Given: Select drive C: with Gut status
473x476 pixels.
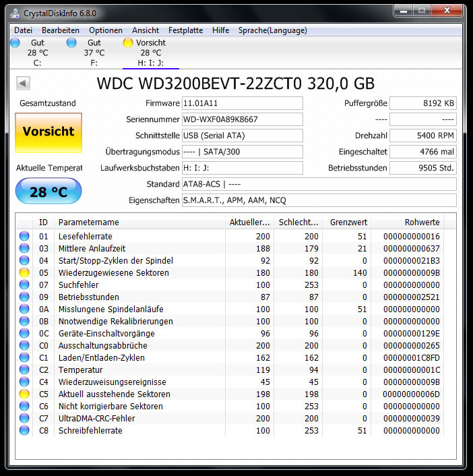Looking at the screenshot, I should [37, 53].
